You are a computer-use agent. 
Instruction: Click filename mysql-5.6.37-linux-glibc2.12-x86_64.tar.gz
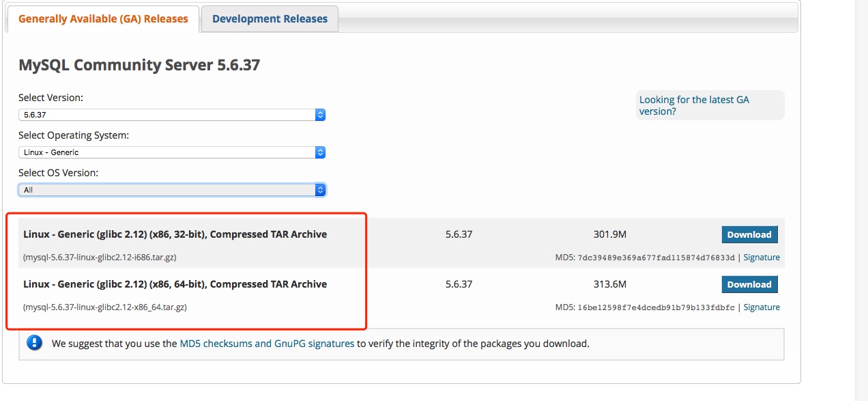[x=105, y=307]
